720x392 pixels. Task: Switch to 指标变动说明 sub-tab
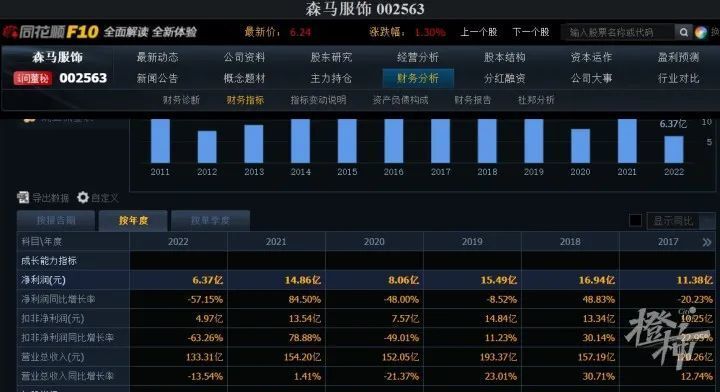click(318, 100)
